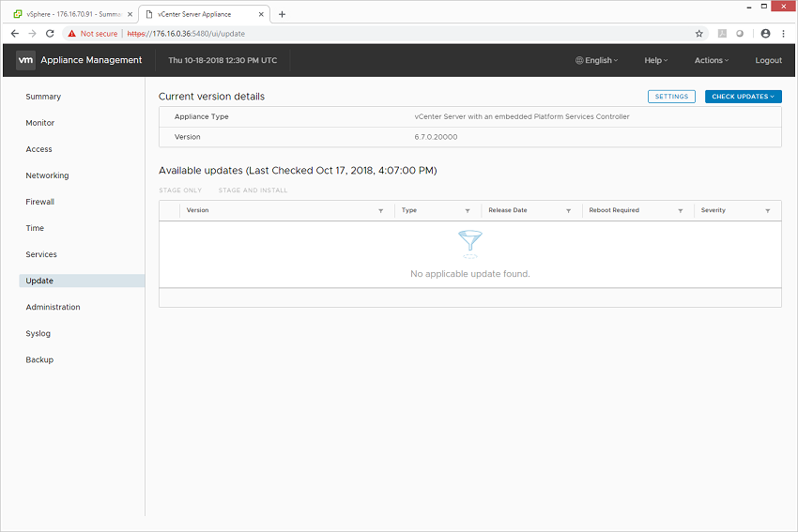This screenshot has height=532, width=798.
Task: Sort by Reboot Required column header
Action: tap(614, 210)
